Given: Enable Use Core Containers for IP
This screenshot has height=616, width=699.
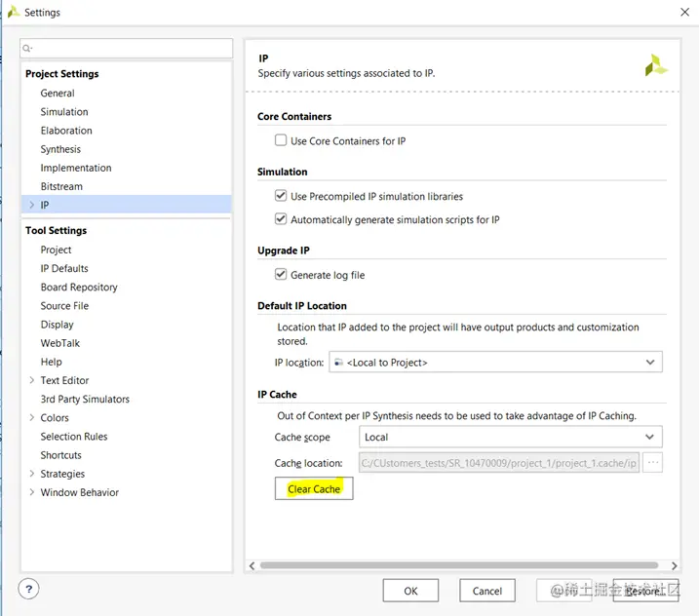Looking at the screenshot, I should point(281,140).
